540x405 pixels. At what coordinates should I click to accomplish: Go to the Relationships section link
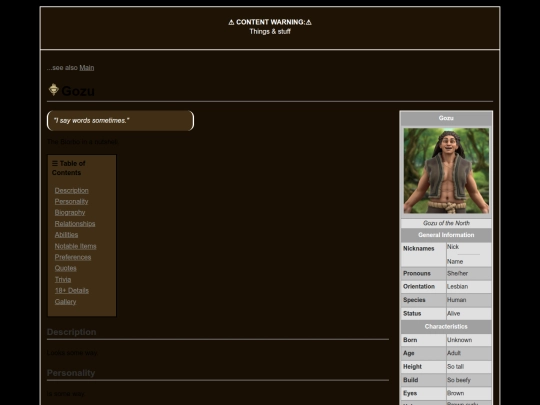click(x=75, y=224)
